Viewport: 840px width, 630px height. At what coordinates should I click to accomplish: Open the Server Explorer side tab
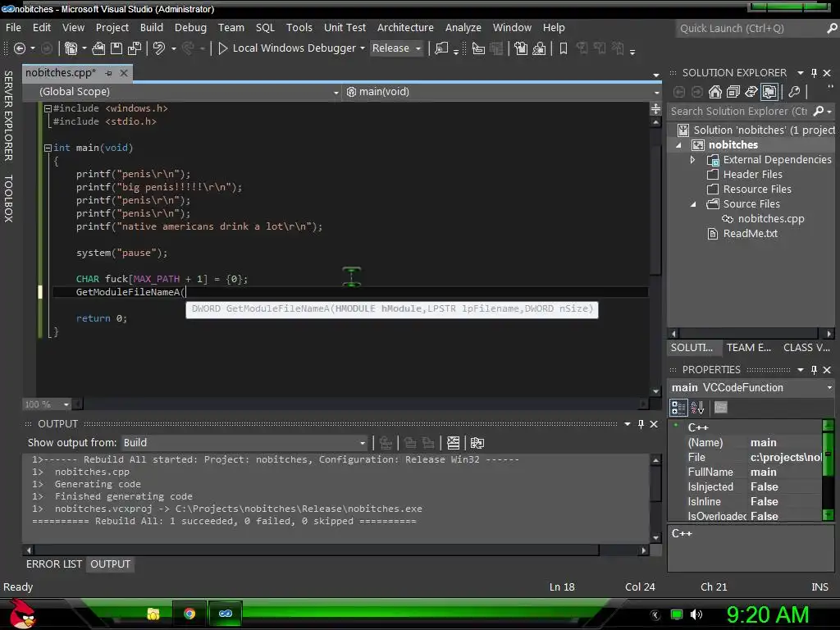8,116
